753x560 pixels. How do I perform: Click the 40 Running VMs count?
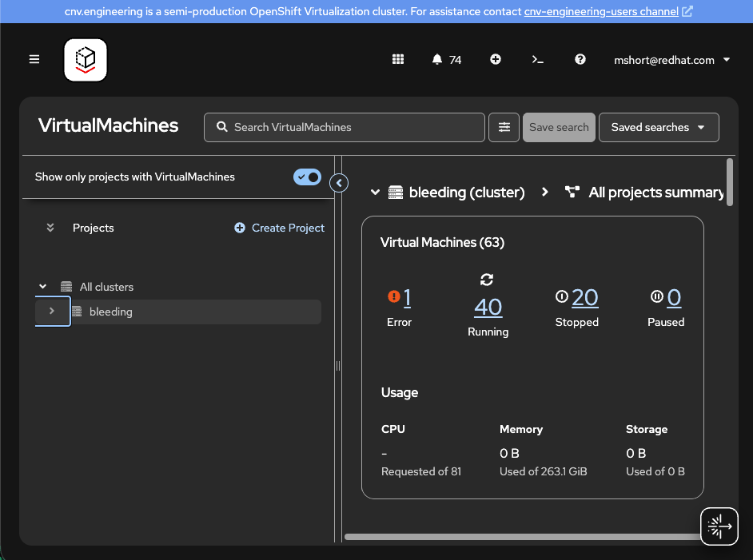[x=488, y=307]
